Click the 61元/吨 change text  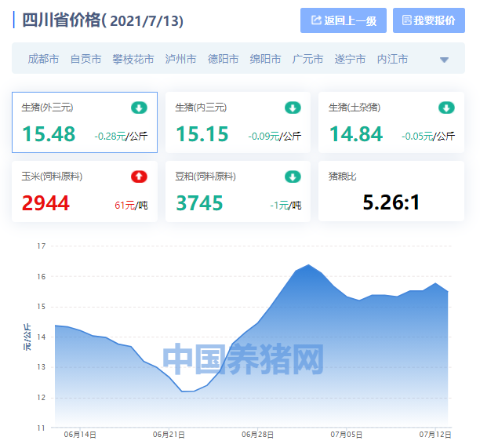[x=131, y=205]
